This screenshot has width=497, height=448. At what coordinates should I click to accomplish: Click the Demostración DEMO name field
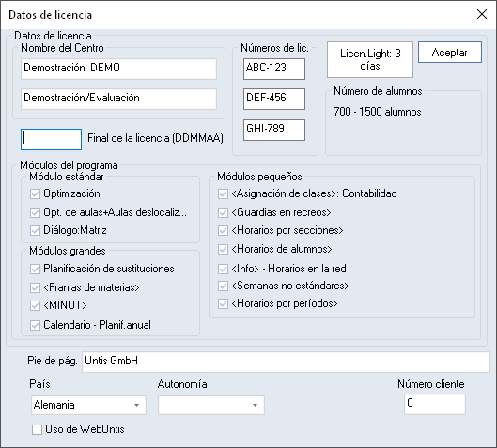click(x=118, y=69)
